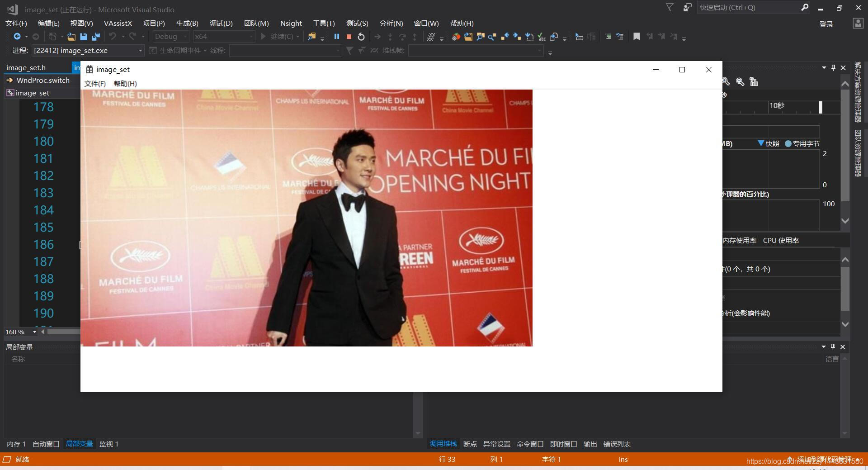Open the CPU 使用率 tab
Image resolution: width=868 pixels, height=470 pixels.
[781, 240]
